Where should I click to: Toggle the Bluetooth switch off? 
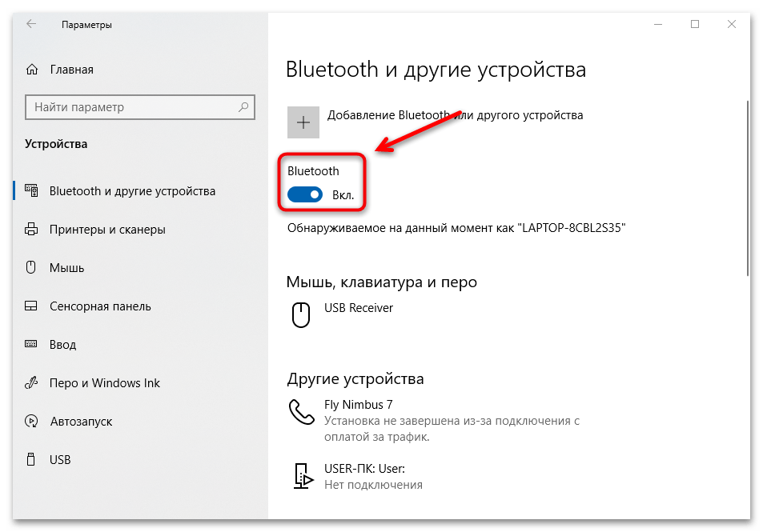pos(304,194)
